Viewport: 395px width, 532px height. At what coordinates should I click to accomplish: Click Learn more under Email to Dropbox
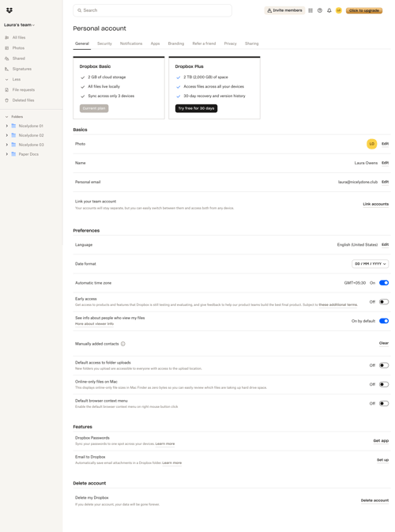click(172, 463)
